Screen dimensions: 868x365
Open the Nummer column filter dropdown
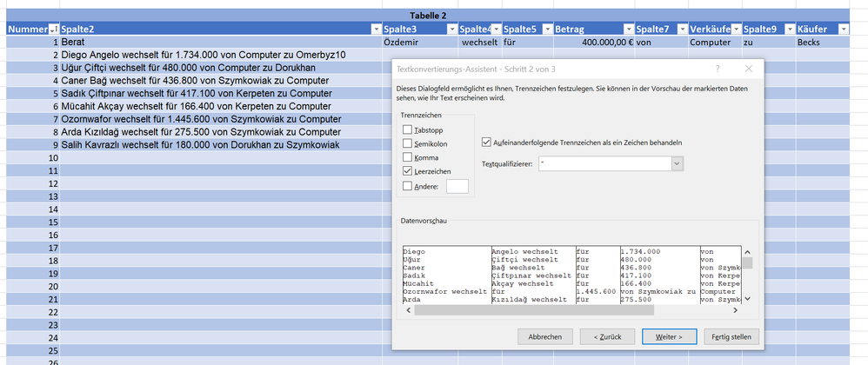pyautogui.click(x=54, y=30)
